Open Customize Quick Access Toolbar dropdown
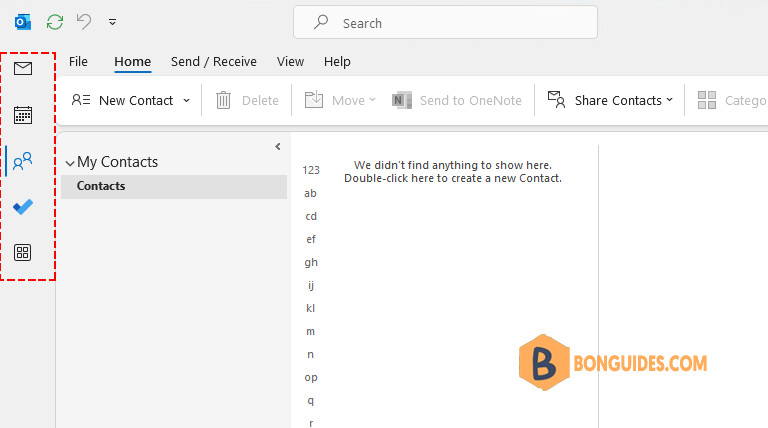Viewport: 768px width, 428px height. 113,22
